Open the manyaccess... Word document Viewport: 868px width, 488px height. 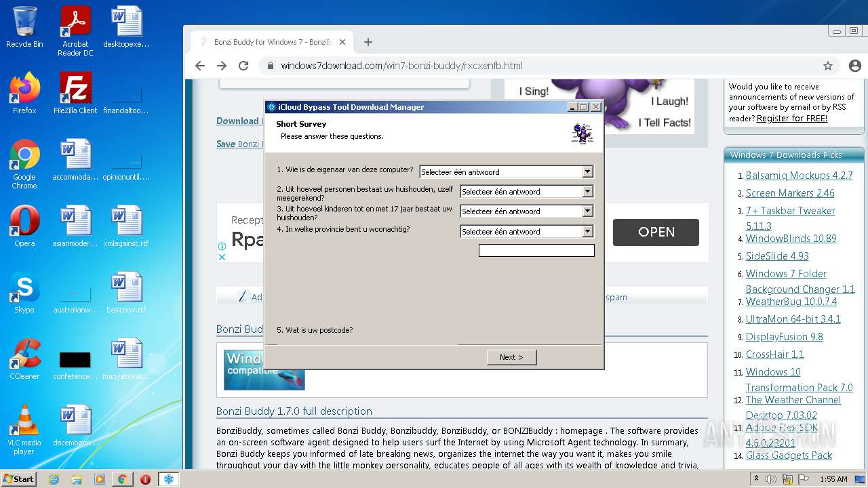(x=126, y=359)
